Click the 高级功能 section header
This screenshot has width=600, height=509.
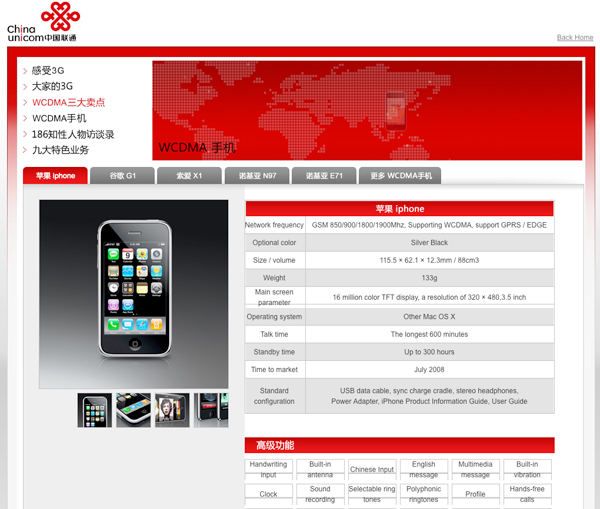400,445
